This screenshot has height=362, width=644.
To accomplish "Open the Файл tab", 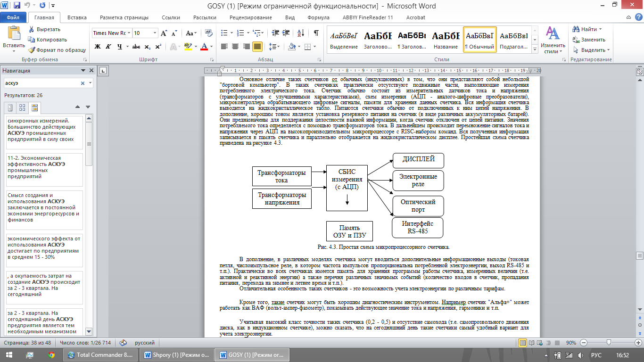I will point(13,17).
